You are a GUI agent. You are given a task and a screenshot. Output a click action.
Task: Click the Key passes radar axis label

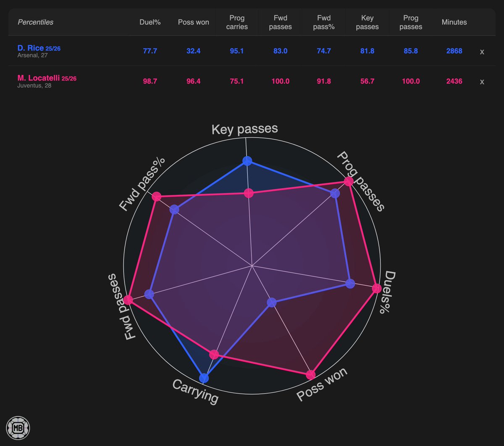click(x=245, y=129)
